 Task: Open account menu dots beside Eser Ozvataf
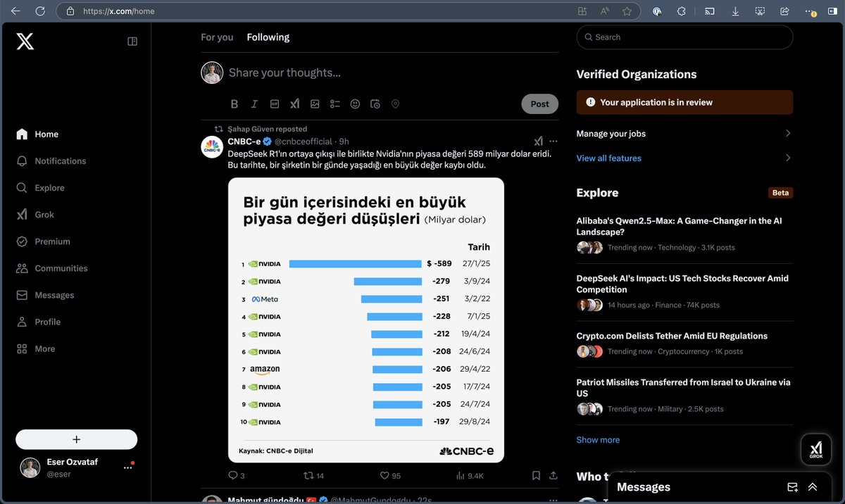[x=128, y=467]
